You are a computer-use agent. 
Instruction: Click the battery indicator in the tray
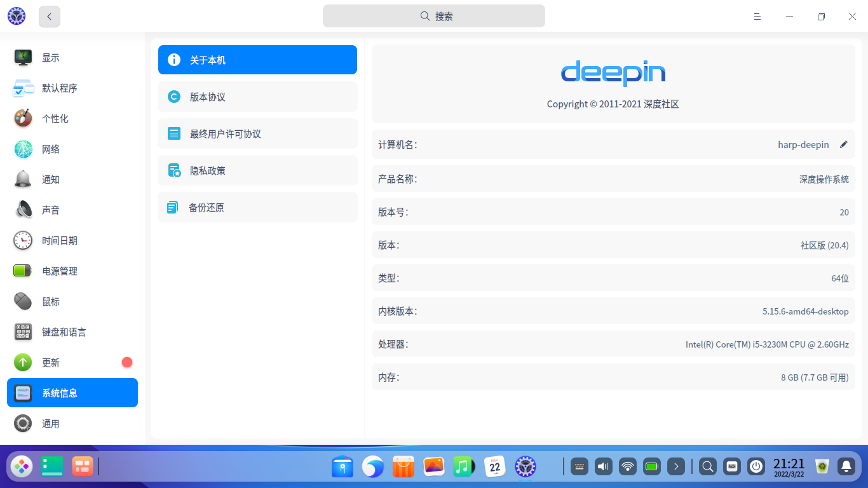pyautogui.click(x=651, y=466)
